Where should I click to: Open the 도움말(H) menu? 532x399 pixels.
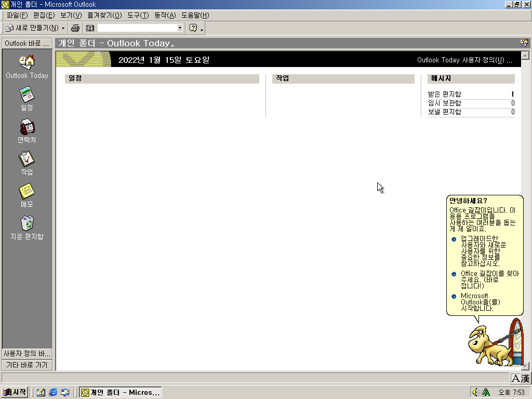click(195, 15)
